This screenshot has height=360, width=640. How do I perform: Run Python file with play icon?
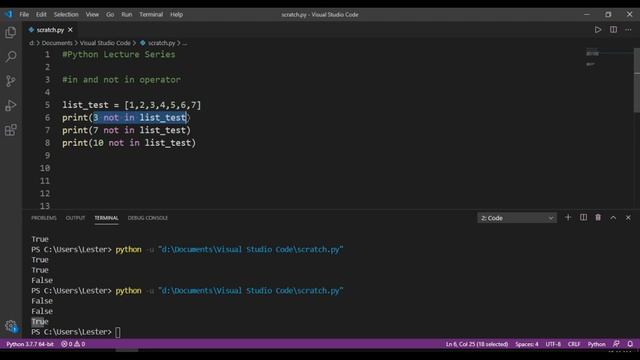tap(598, 30)
